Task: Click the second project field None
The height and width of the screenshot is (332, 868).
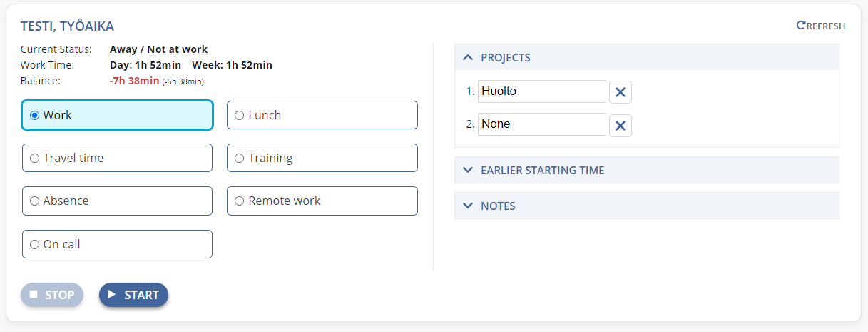Action: coord(542,124)
